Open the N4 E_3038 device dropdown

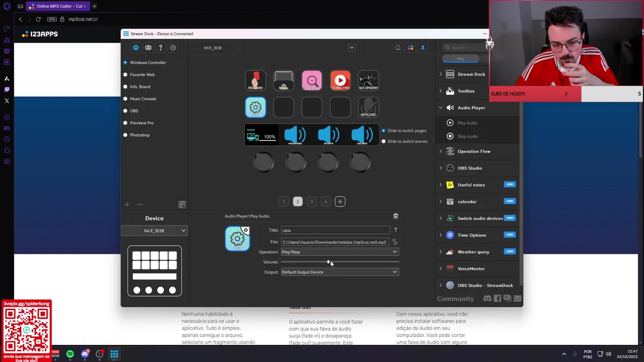tap(154, 231)
